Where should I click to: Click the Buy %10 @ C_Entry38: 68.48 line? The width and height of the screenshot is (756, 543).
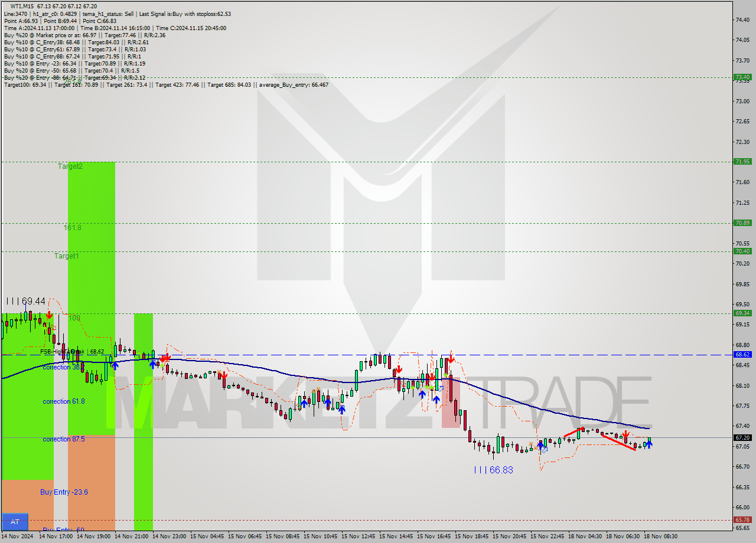(76, 42)
